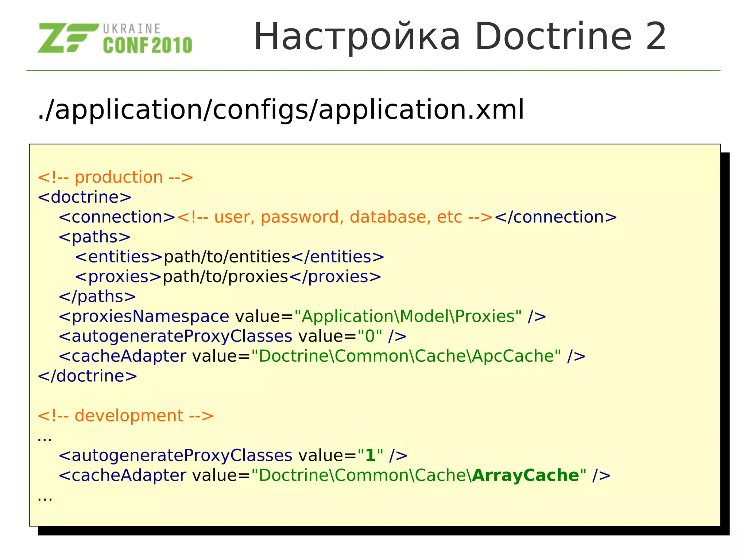
Task: Click the '</connection>' closing tag
Action: (556, 217)
